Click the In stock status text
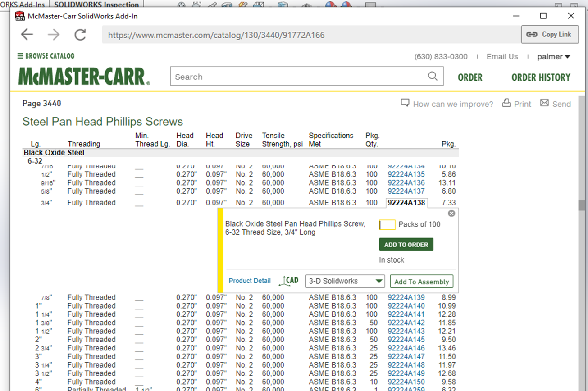 [x=392, y=260]
